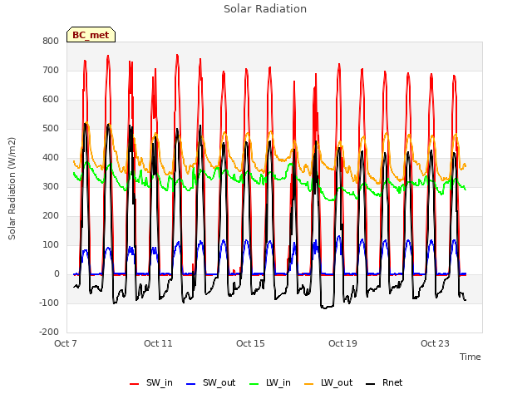The image size is (532, 399).
Task: Click the black Rnet legend swatch
Action: (371, 384)
